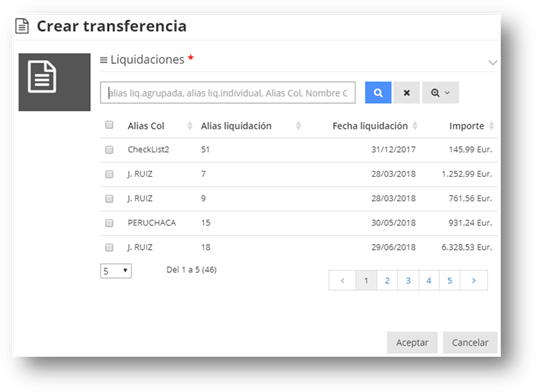This screenshot has width=536, height=392.
Task: Click the Liquidaciones list icon
Action: click(x=103, y=60)
